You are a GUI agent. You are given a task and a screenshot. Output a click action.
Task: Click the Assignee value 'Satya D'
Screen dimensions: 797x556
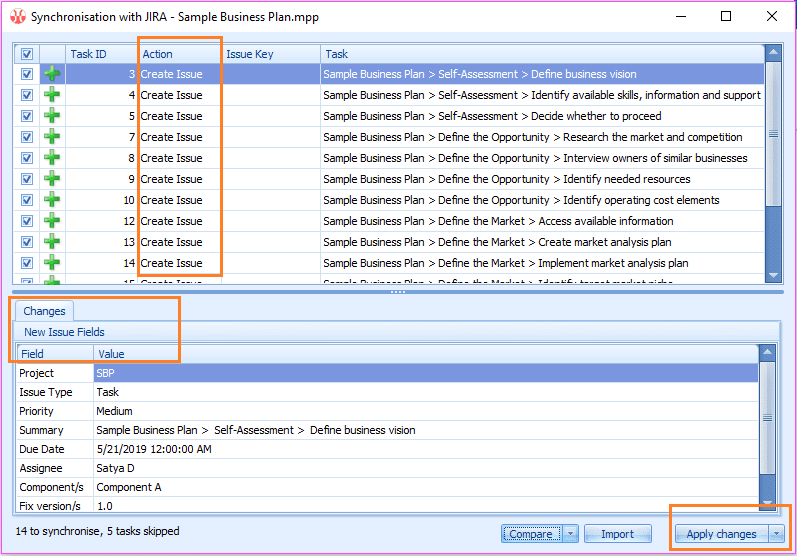115,468
